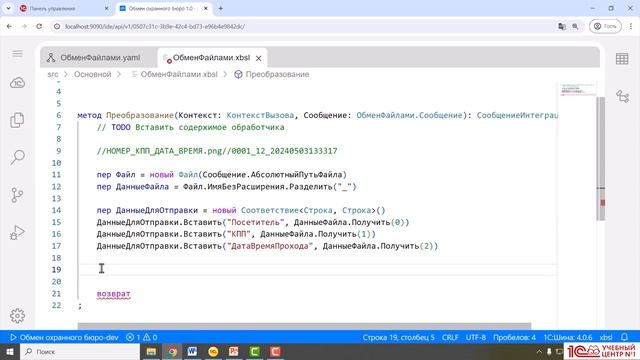The width and height of the screenshot is (640, 360).
Task: Close the ОбменФайлами.xbsl tab
Action: pos(258,58)
